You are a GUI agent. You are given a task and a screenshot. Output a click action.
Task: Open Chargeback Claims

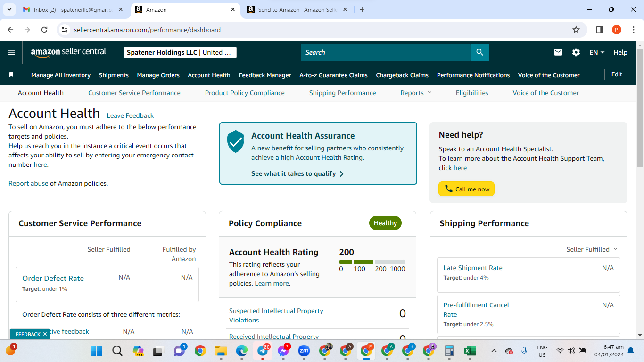[402, 75]
